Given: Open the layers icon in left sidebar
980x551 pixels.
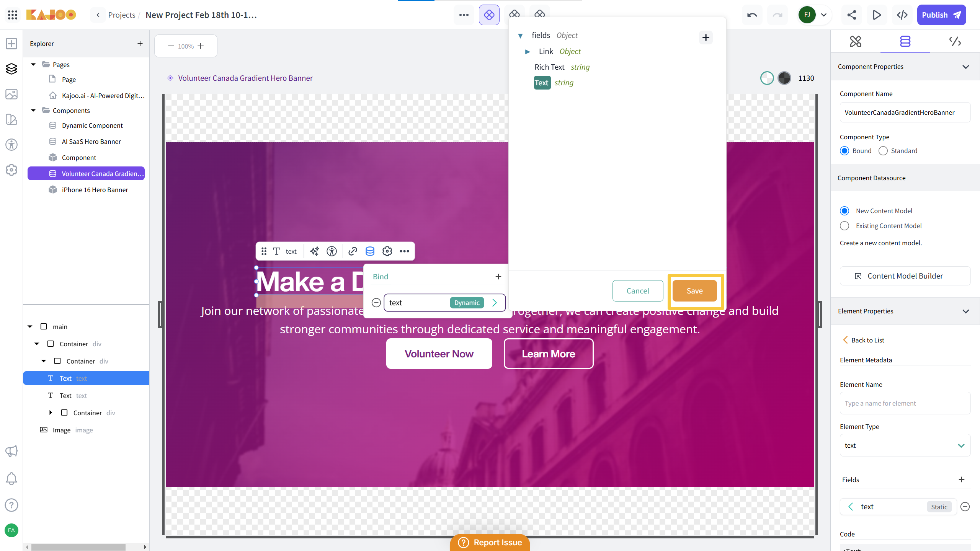Looking at the screenshot, I should [11, 69].
